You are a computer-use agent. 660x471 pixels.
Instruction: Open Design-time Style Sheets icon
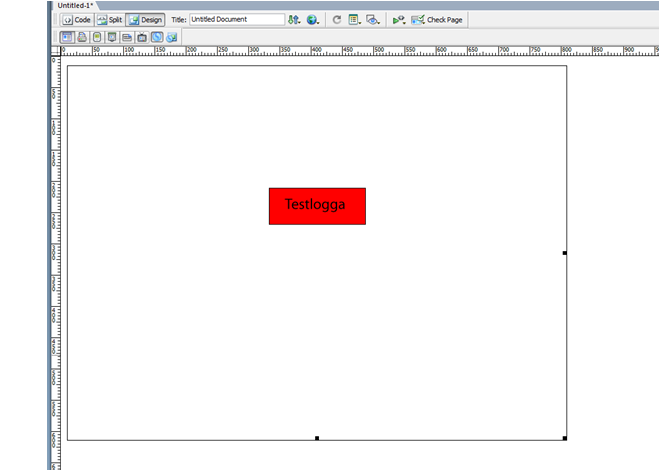tap(172, 37)
